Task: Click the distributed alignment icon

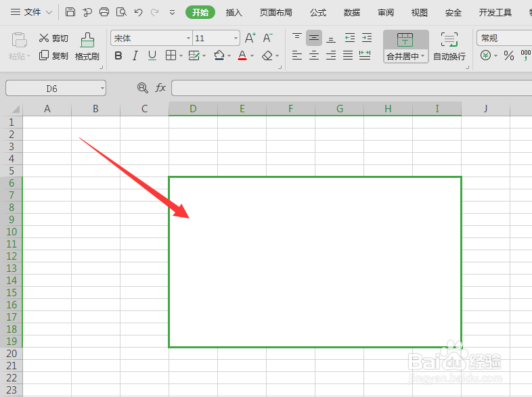Action: (365, 55)
